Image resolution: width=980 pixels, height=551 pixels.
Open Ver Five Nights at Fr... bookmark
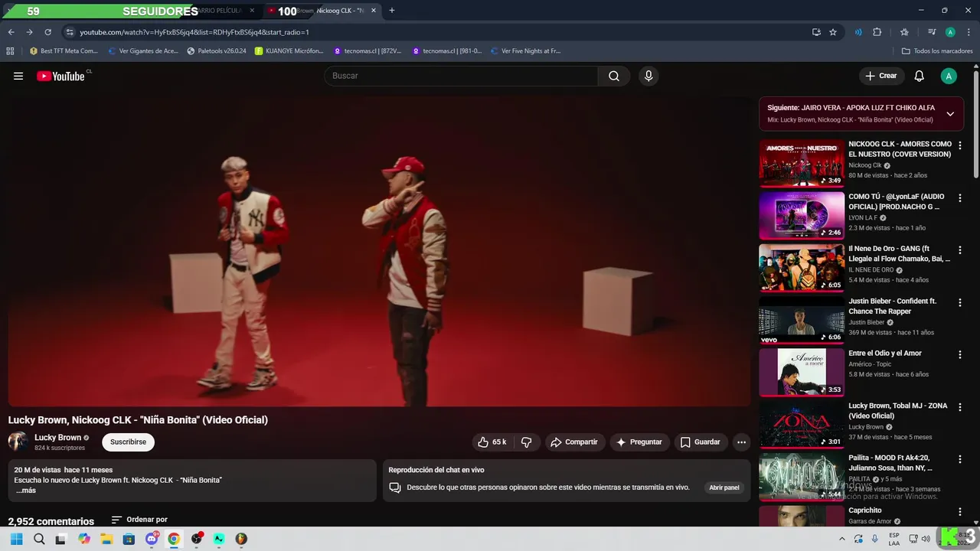(525, 51)
